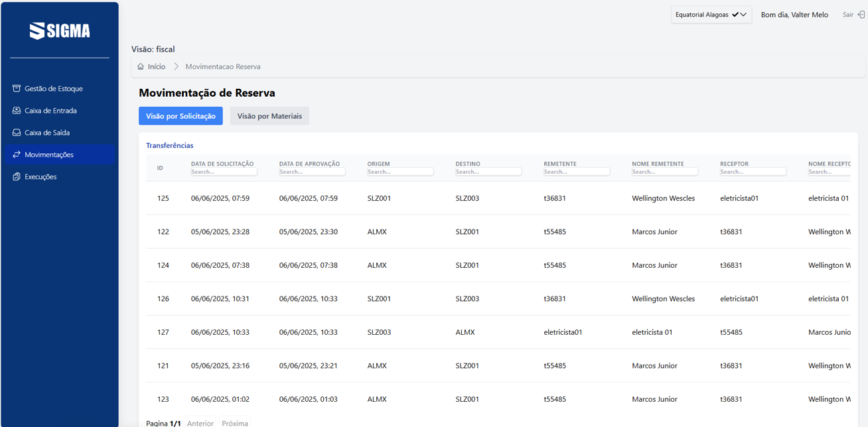Click destino ALMX in row 127
The height and width of the screenshot is (427, 868).
(465, 332)
